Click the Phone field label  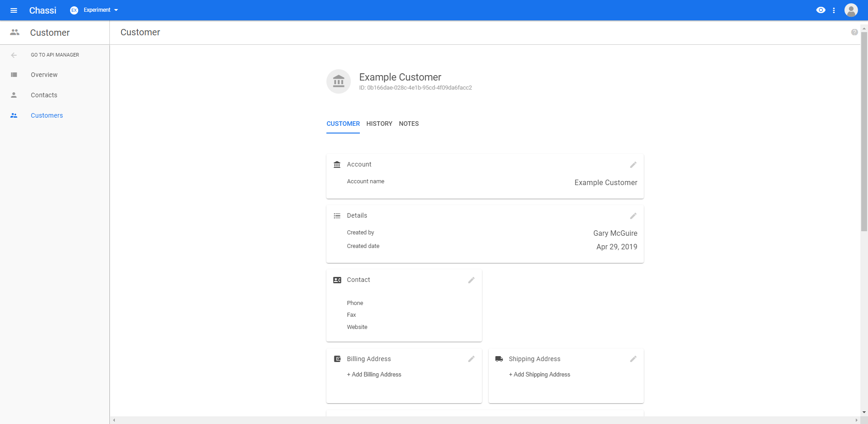[355, 303]
